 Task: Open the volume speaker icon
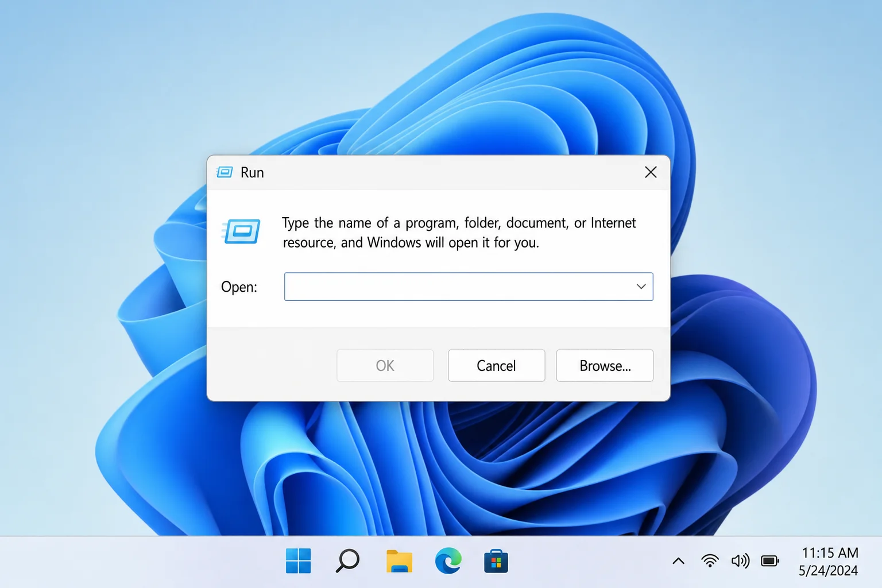[x=740, y=561]
